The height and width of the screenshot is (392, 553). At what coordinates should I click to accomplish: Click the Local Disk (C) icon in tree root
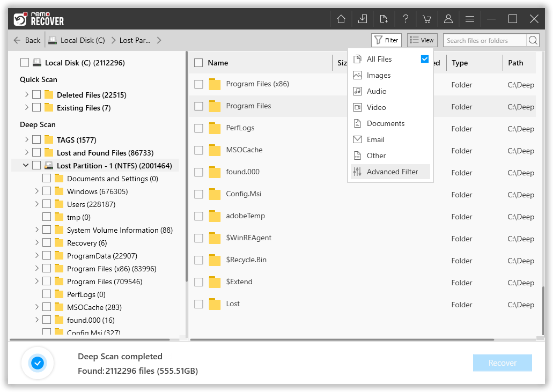36,63
